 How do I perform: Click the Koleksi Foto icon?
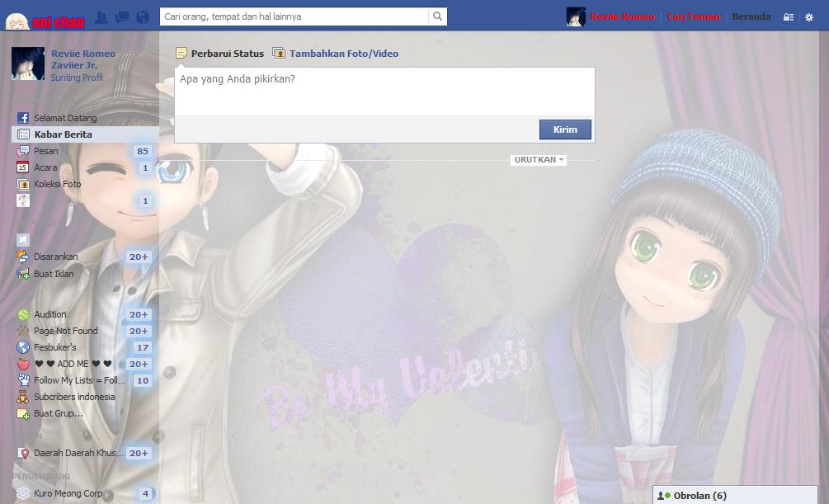coord(23,184)
